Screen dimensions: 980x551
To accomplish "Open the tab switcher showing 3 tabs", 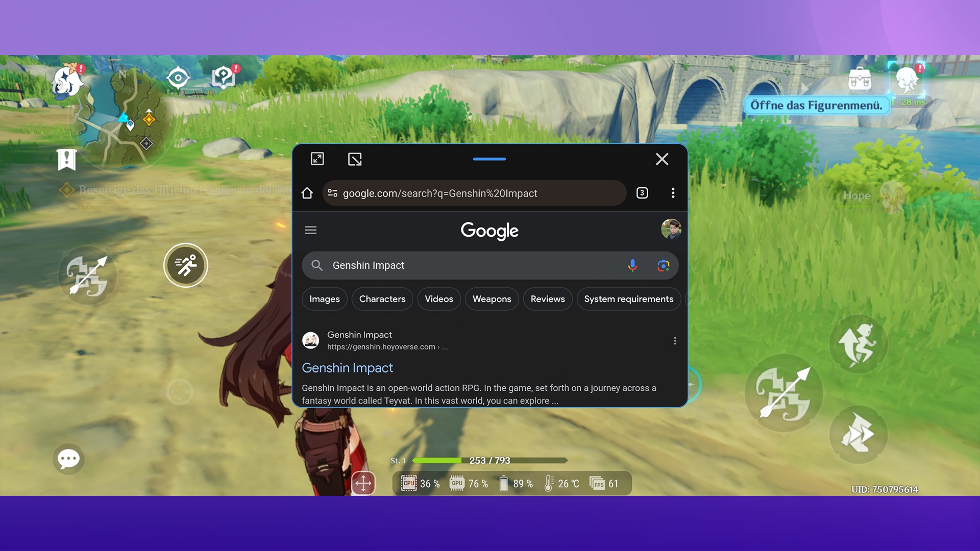I will (x=642, y=193).
